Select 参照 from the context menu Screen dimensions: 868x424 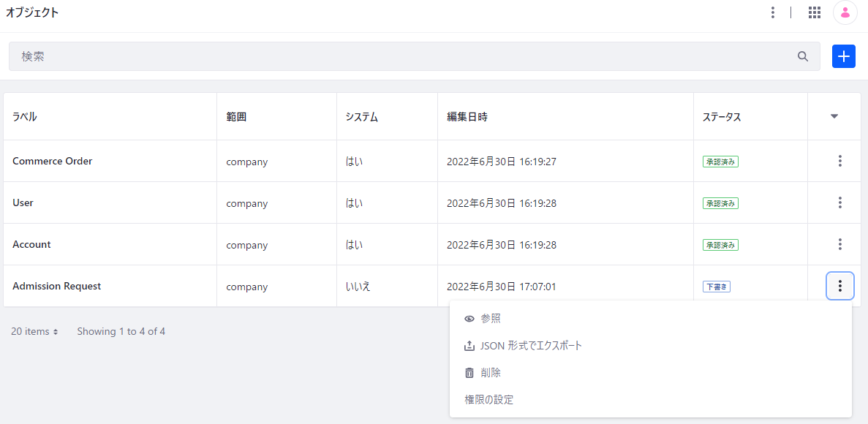click(490, 319)
